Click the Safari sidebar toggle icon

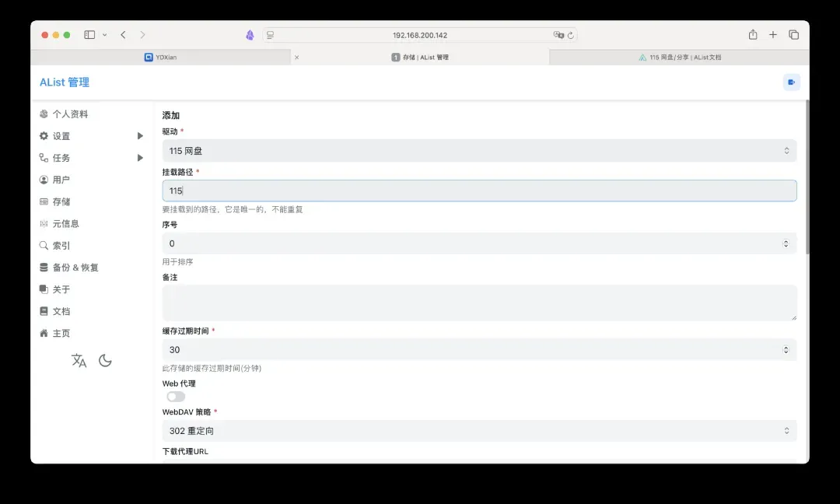pos(89,35)
